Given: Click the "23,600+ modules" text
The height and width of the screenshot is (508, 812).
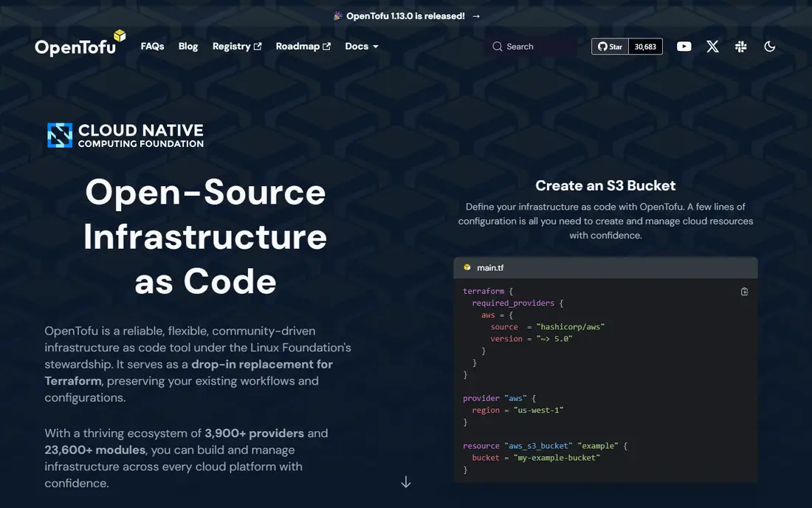Looking at the screenshot, I should point(94,450).
